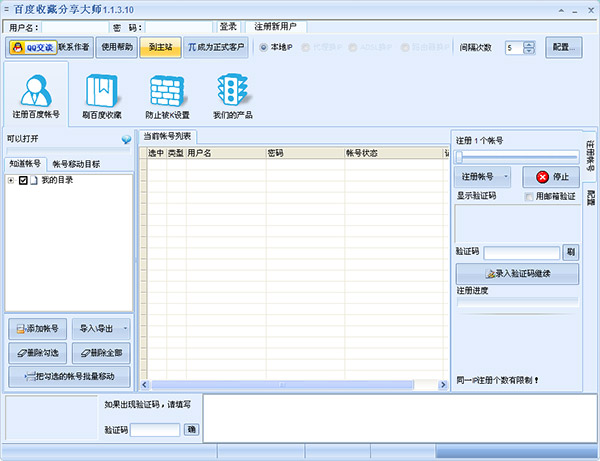Open the 导入\导出 dropdown
Image resolution: width=600 pixels, height=461 pixels.
[x=101, y=329]
